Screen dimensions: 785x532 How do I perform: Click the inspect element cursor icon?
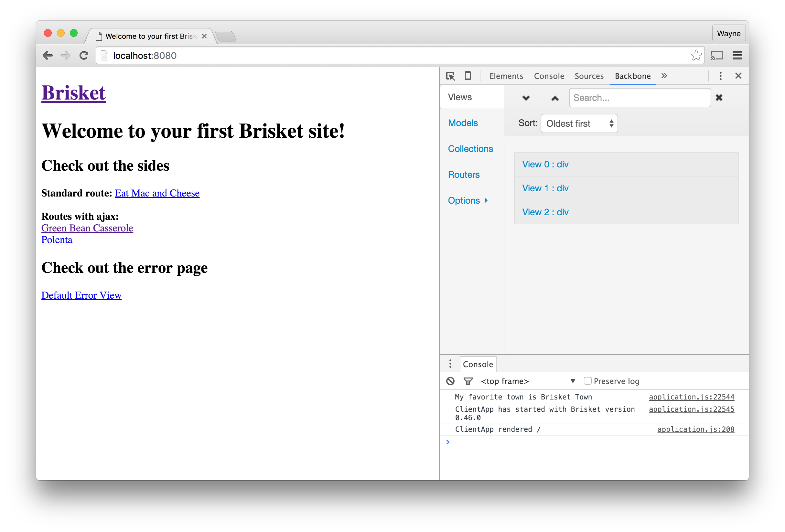click(x=450, y=76)
